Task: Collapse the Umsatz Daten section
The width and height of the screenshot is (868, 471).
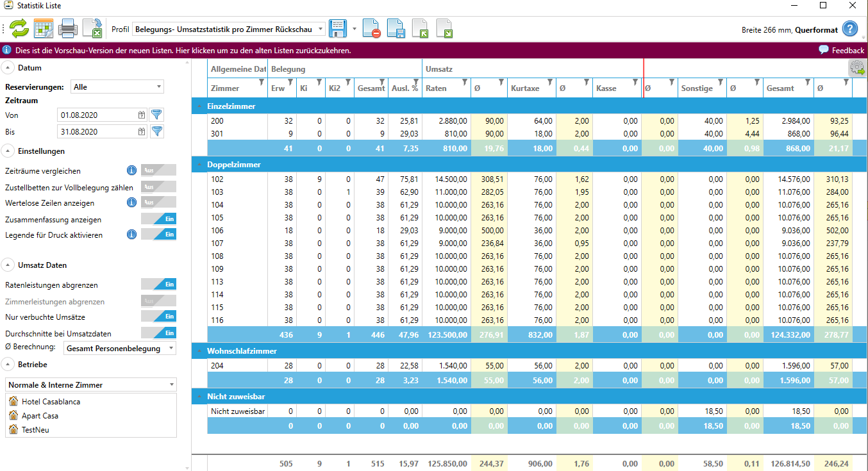Action: point(8,265)
